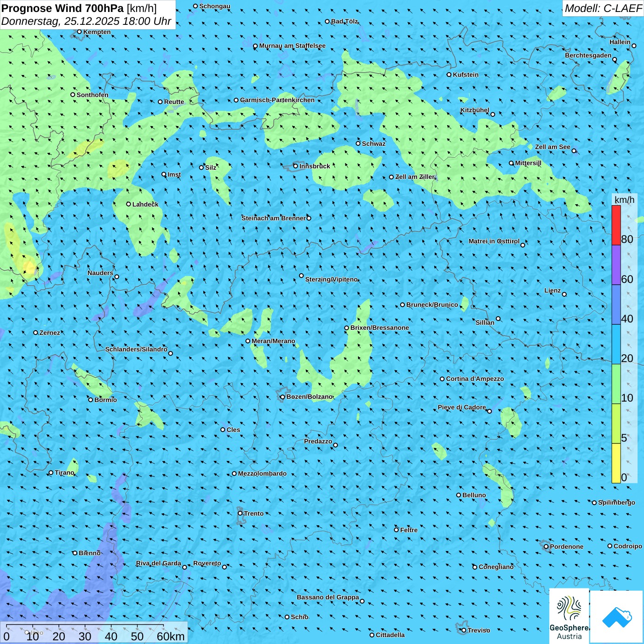
Task: Click the dark blue 40–60 legend swatch
Action: click(616, 305)
